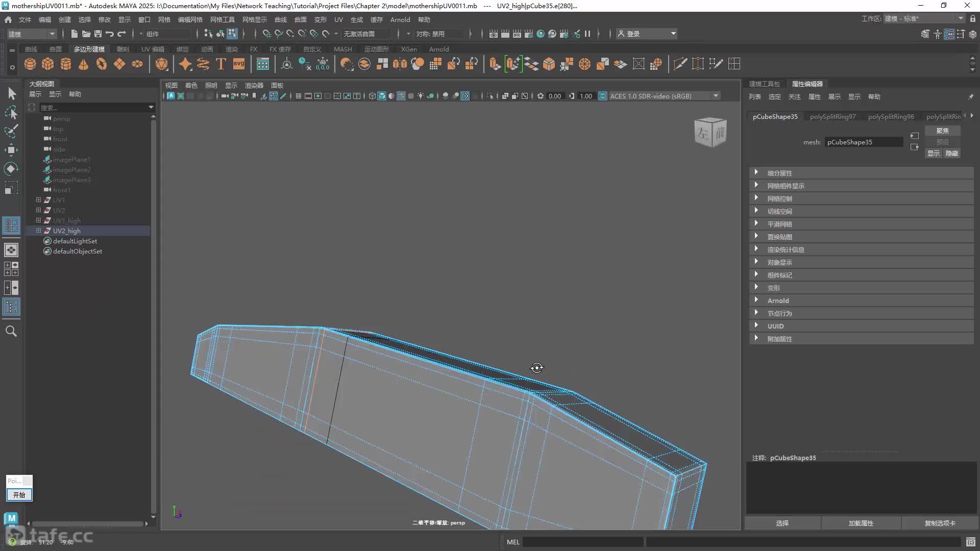Create a polygon cylinder from the shelf
This screenshot has height=551, width=980.
[66, 64]
